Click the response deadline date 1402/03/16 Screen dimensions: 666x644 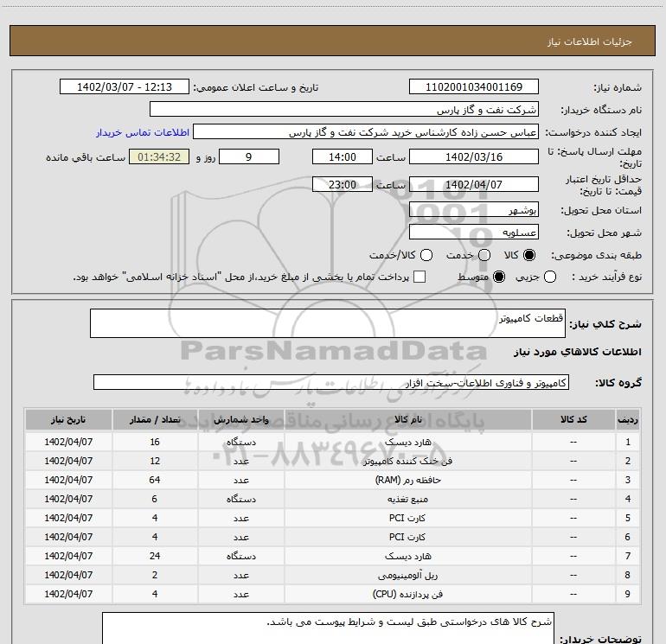tap(474, 156)
